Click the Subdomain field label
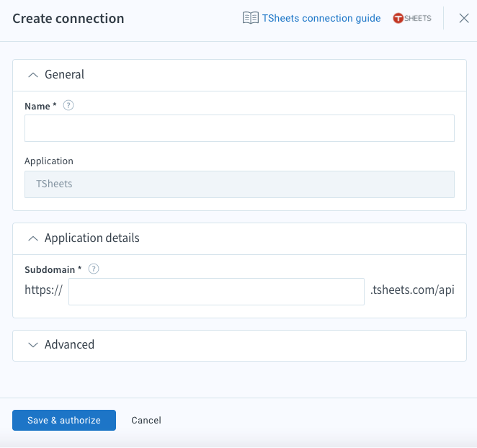This screenshot has width=477, height=448. (49, 270)
